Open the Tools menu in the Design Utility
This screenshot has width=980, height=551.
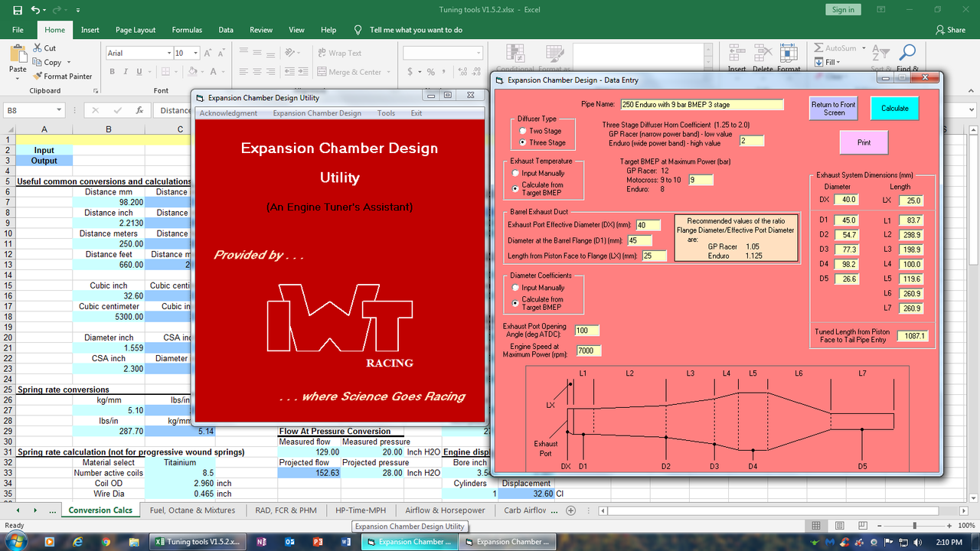[x=386, y=112]
